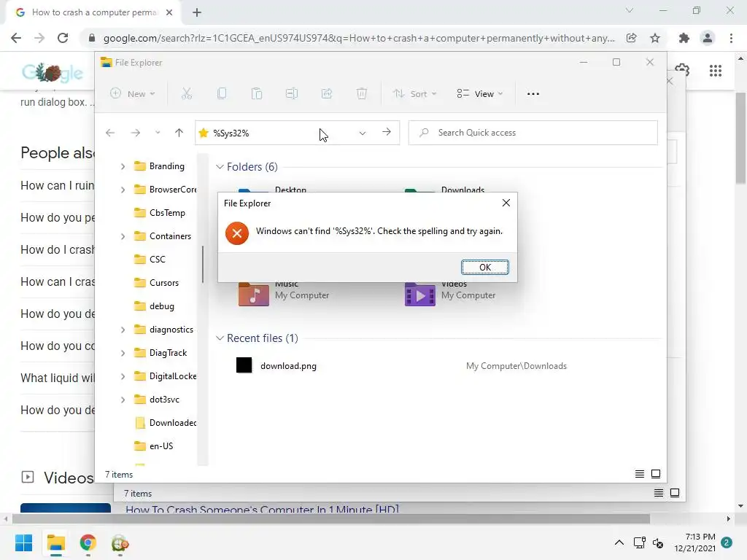
Task: Click the Chrome URL address bar
Action: tap(360, 38)
